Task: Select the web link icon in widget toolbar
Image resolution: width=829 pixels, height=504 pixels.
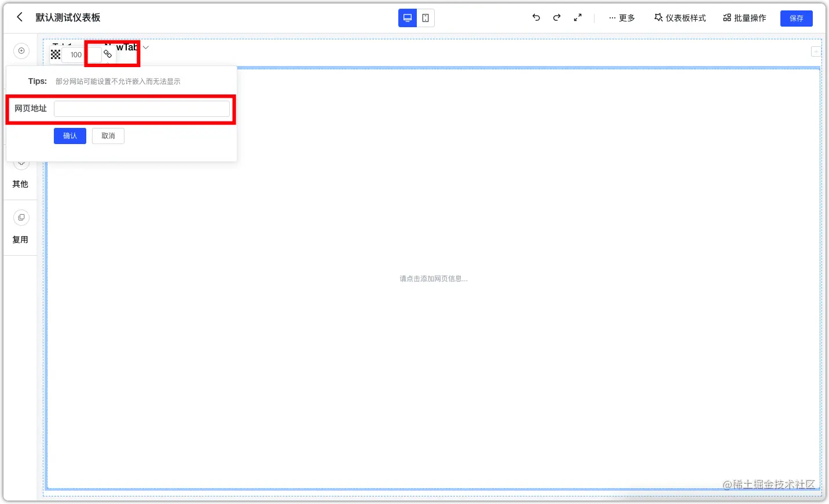Action: point(108,53)
